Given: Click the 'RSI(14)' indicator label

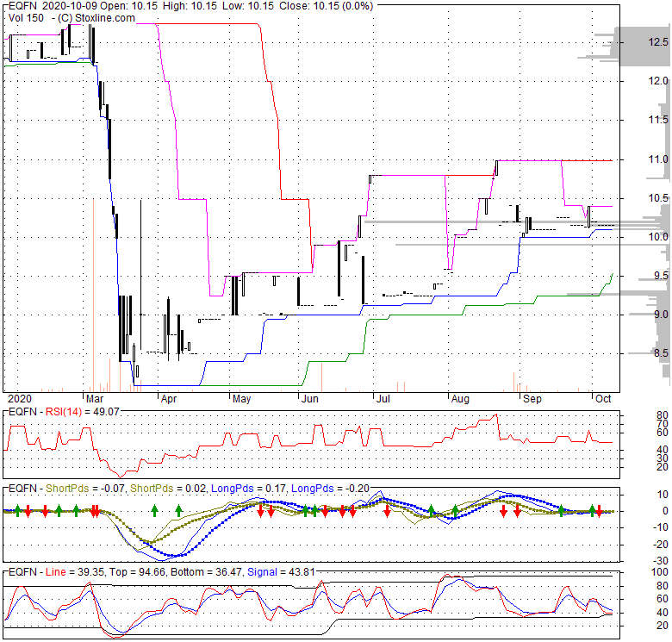Looking at the screenshot, I should [64, 412].
